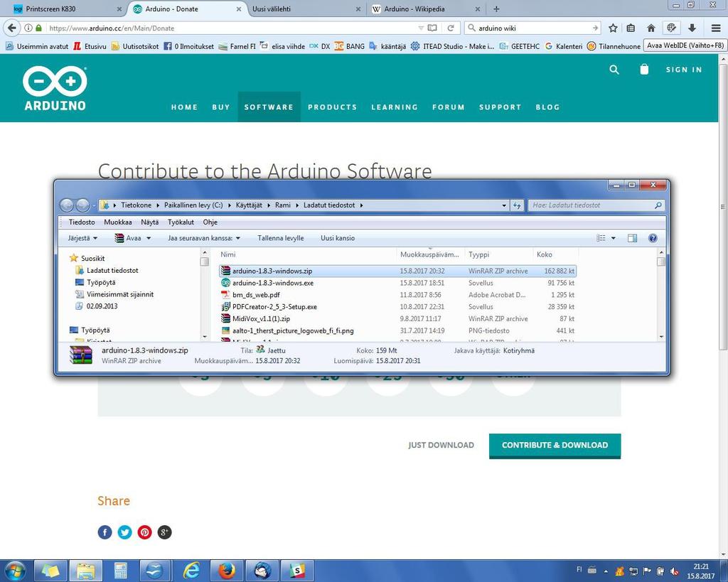728x582 pixels.
Task: Click in Firefox search box 'arduino wiki'
Action: (x=532, y=28)
